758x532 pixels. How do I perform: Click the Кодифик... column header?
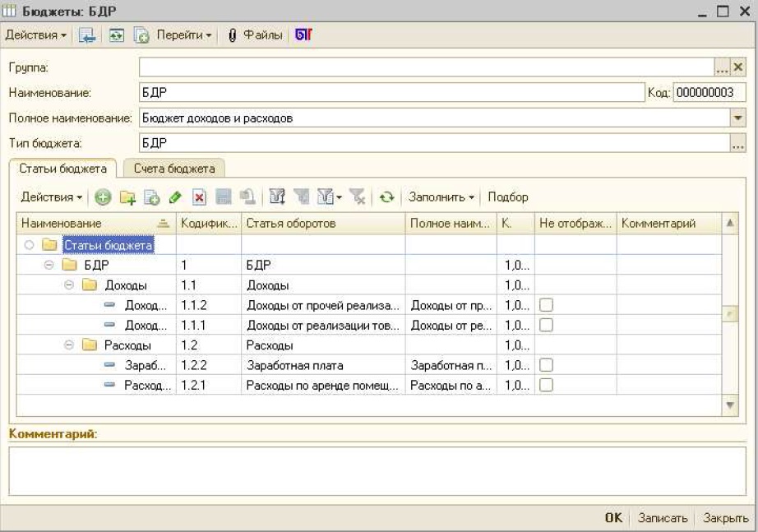(x=209, y=224)
